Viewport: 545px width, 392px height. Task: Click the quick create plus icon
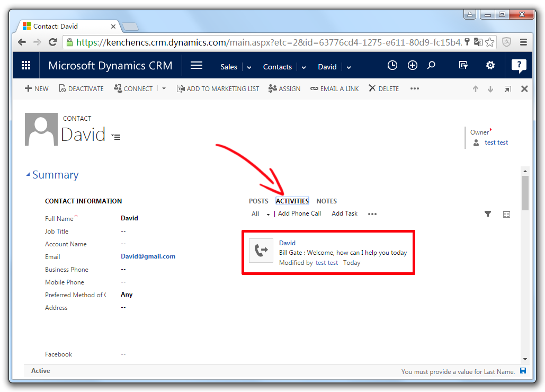[412, 65]
